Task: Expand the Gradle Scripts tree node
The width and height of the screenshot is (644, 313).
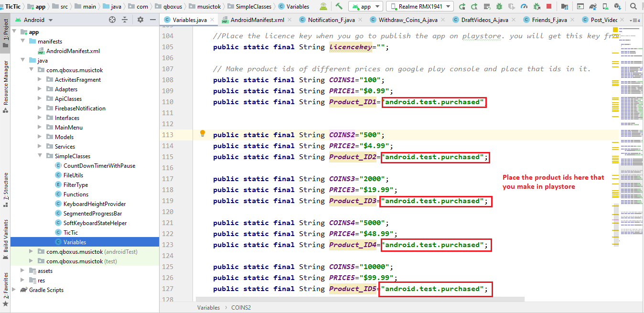Action: 13,290
